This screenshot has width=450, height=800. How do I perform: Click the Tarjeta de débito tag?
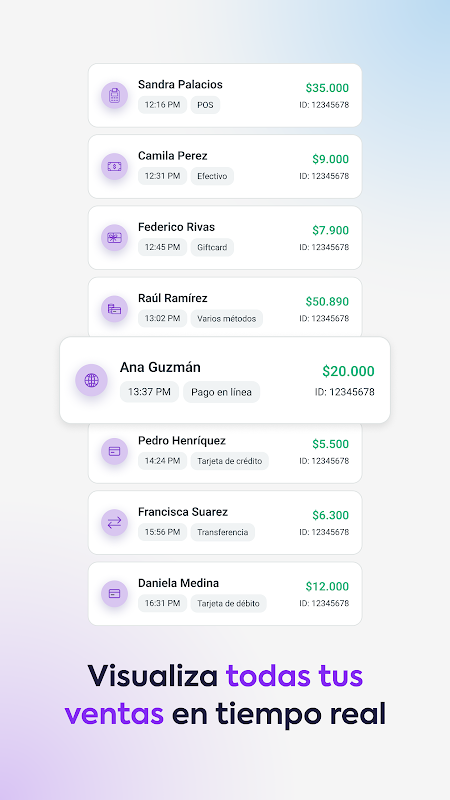229,603
